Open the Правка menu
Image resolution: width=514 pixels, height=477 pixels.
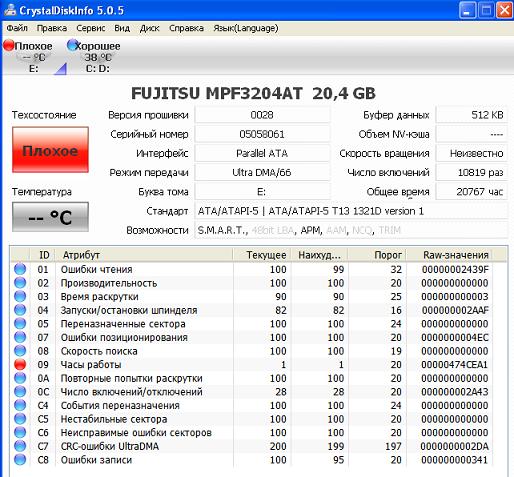click(x=52, y=28)
